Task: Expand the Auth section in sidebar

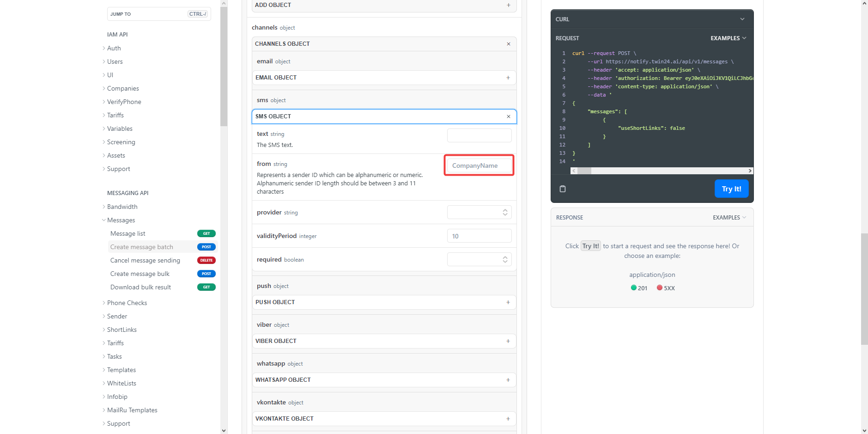Action: 114,48
